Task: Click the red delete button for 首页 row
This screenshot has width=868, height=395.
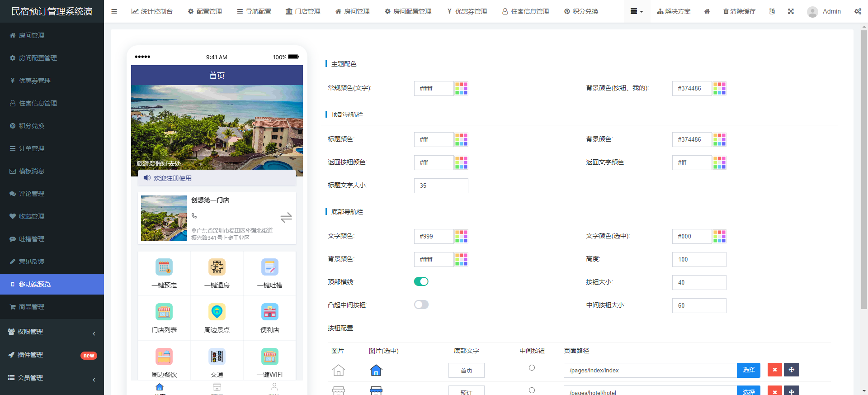Action: pos(774,370)
